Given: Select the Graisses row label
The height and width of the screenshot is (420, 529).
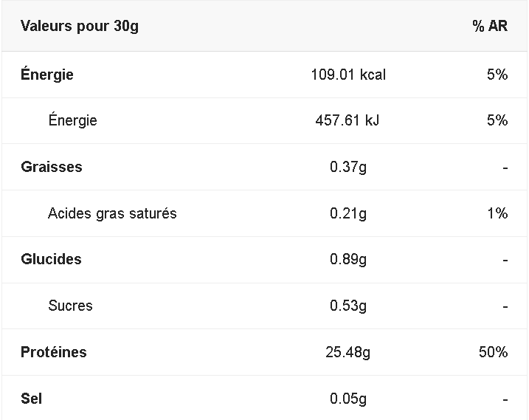Looking at the screenshot, I should click(x=52, y=167).
